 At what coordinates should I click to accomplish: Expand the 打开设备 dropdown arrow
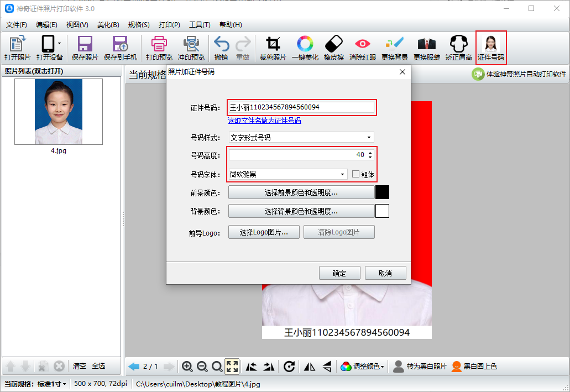click(x=59, y=44)
